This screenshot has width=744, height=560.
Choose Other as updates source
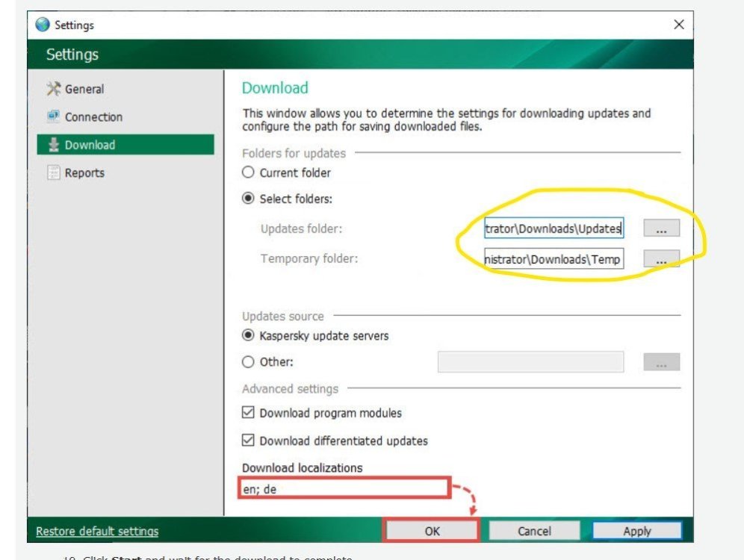click(x=248, y=362)
